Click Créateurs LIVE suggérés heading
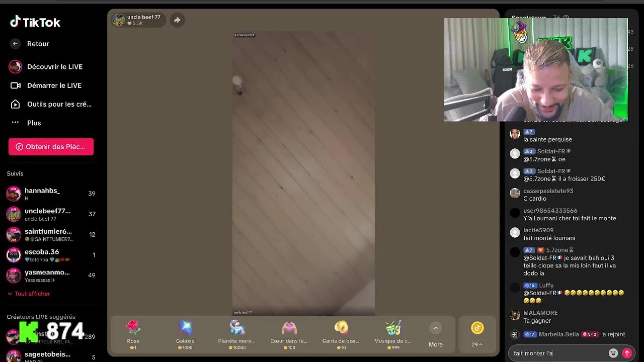Viewport: 644px width, 362px height. pyautogui.click(x=41, y=317)
